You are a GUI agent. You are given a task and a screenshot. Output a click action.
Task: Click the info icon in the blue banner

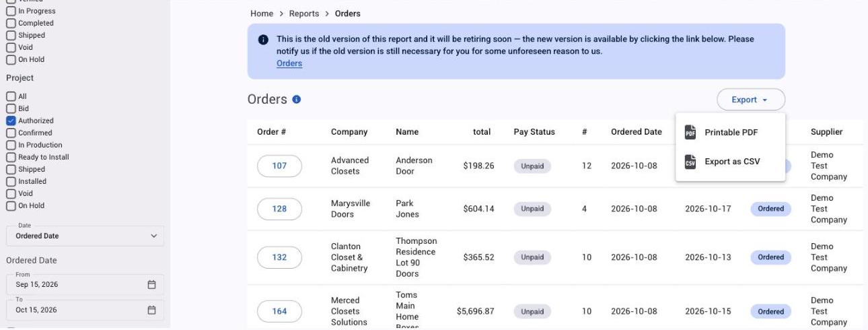point(264,40)
